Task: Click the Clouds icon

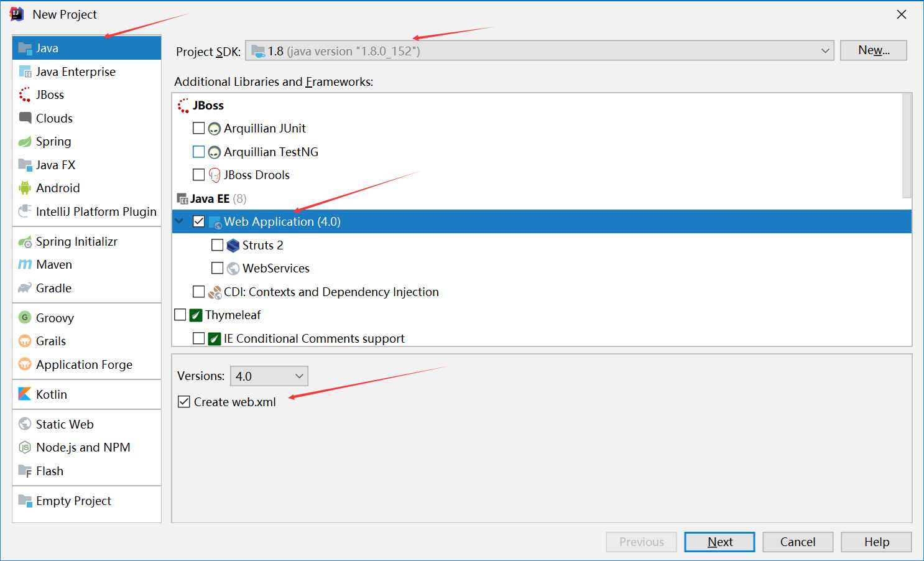Action: pyautogui.click(x=25, y=118)
